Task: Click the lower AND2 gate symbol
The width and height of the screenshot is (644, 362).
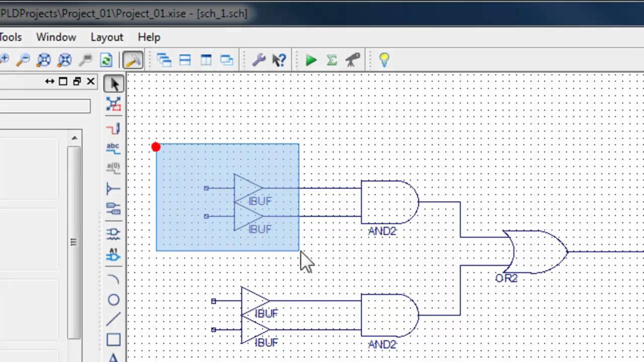Action: point(390,315)
